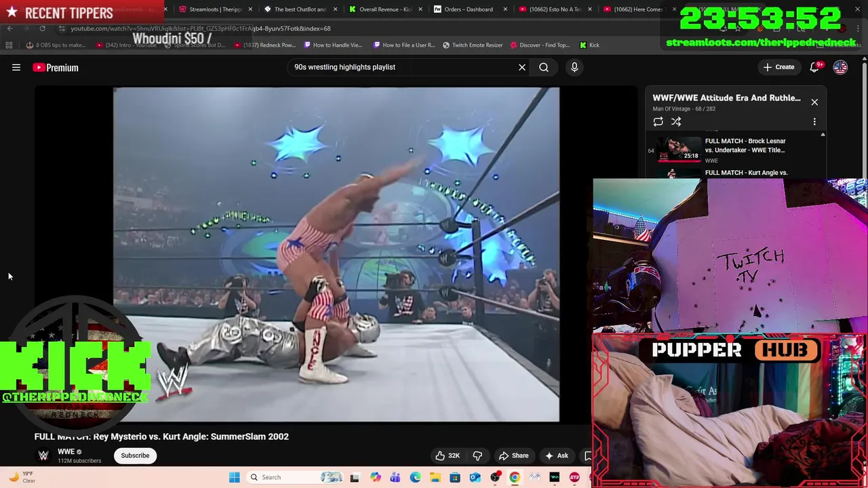The width and height of the screenshot is (868, 488).
Task: Open the WWE channel name link
Action: (x=66, y=451)
